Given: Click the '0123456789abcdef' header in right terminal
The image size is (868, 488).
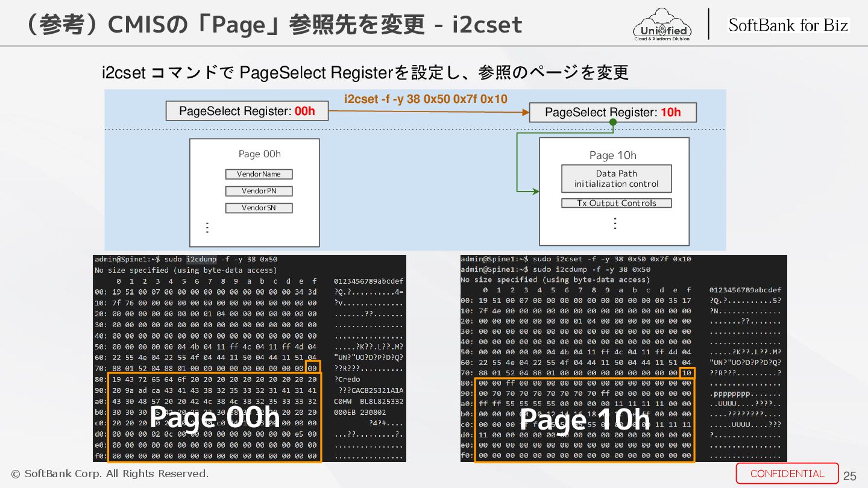Looking at the screenshot, I should pyautogui.click(x=745, y=290).
